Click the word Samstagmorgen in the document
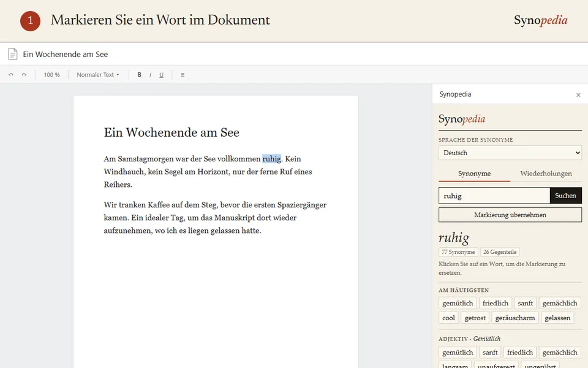The width and height of the screenshot is (588, 368). pyautogui.click(x=146, y=159)
